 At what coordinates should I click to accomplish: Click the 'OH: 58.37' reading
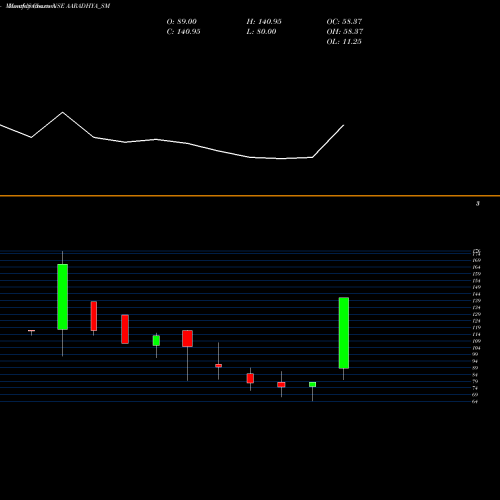[345, 32]
